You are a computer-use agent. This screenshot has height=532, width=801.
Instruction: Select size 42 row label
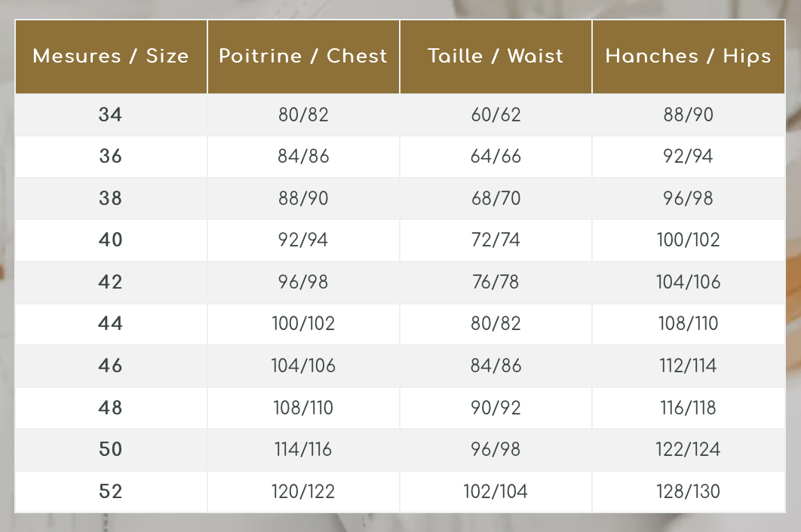tap(111, 283)
